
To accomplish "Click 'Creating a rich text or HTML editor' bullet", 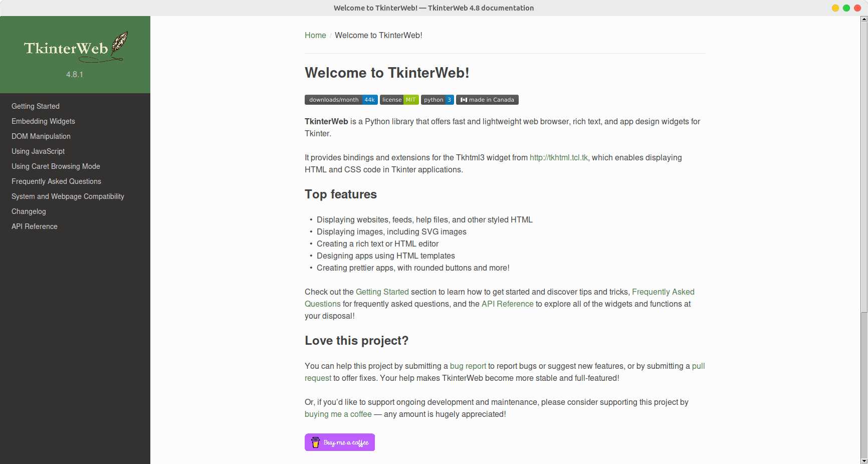I will [377, 244].
